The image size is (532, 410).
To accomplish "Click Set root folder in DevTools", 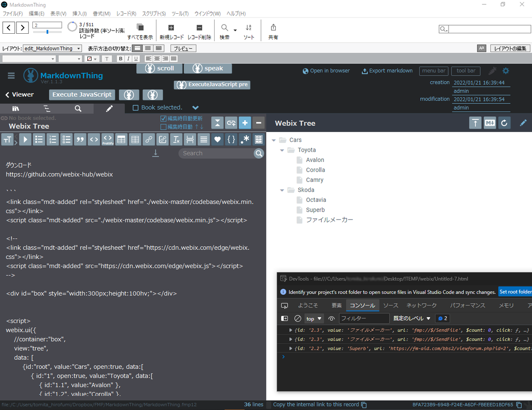I will [516, 292].
